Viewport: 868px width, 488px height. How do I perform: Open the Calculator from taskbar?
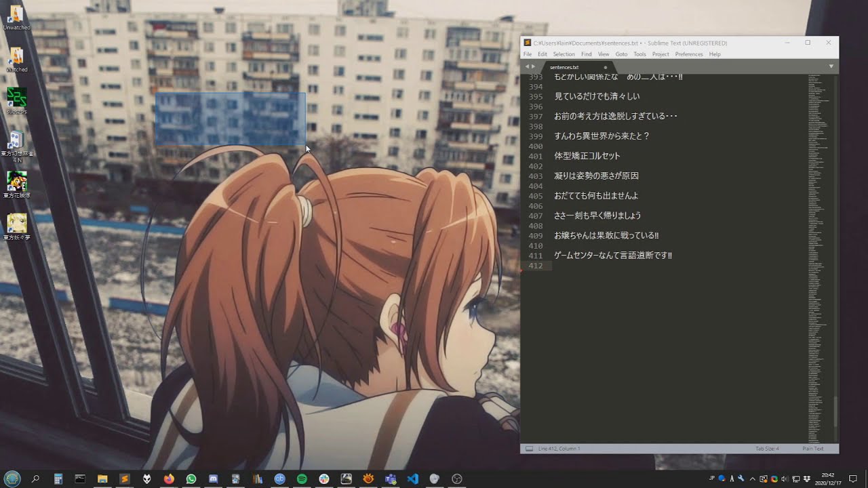[58, 479]
